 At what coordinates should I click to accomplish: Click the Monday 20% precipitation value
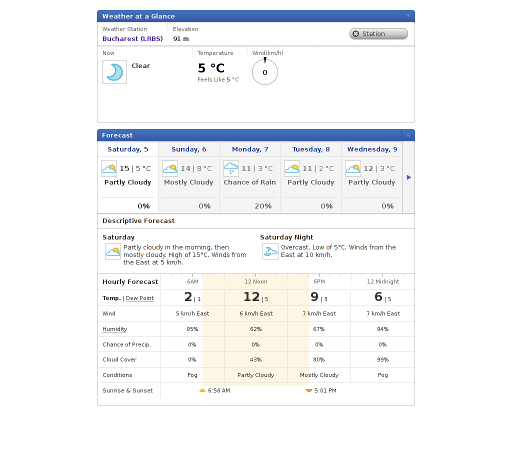click(263, 206)
